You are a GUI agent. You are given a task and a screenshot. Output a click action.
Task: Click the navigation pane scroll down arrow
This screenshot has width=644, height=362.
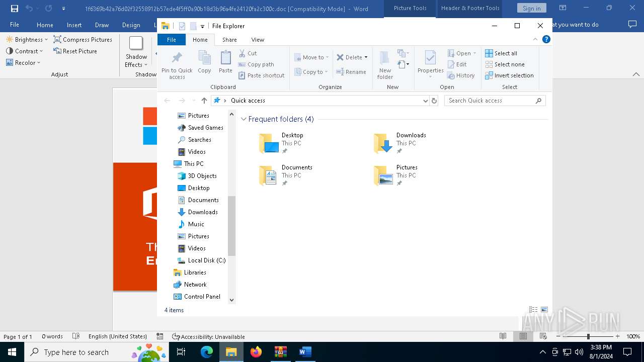[231, 300]
